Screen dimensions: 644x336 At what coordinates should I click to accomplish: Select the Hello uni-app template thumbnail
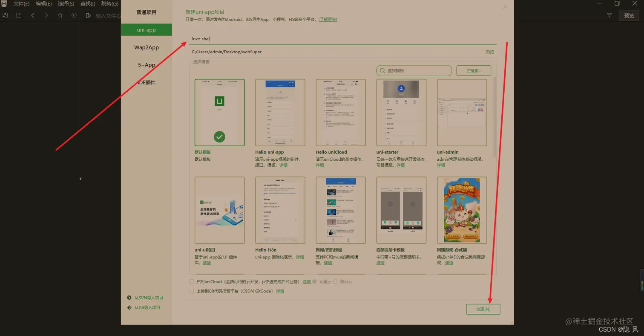point(280,113)
